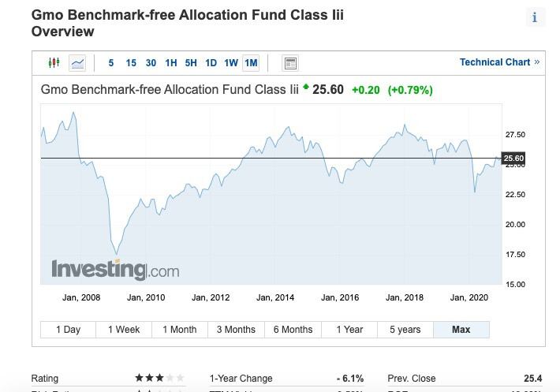Choose the 1M monthly interval
Image resolution: width=560 pixels, height=392 pixels.
point(251,63)
